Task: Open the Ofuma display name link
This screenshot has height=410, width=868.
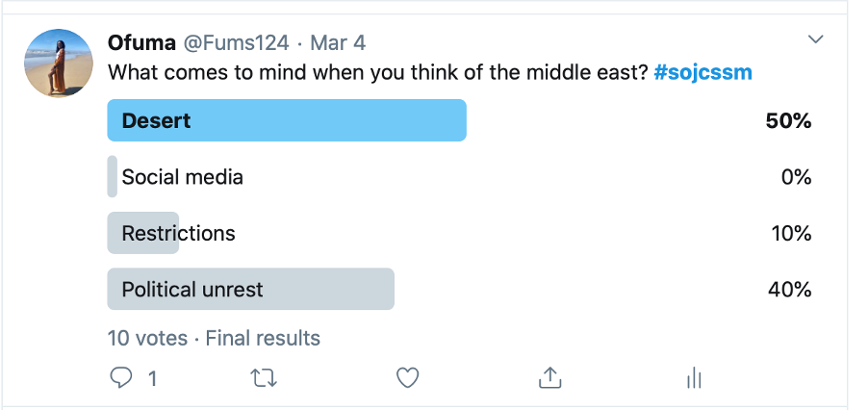Action: [142, 43]
